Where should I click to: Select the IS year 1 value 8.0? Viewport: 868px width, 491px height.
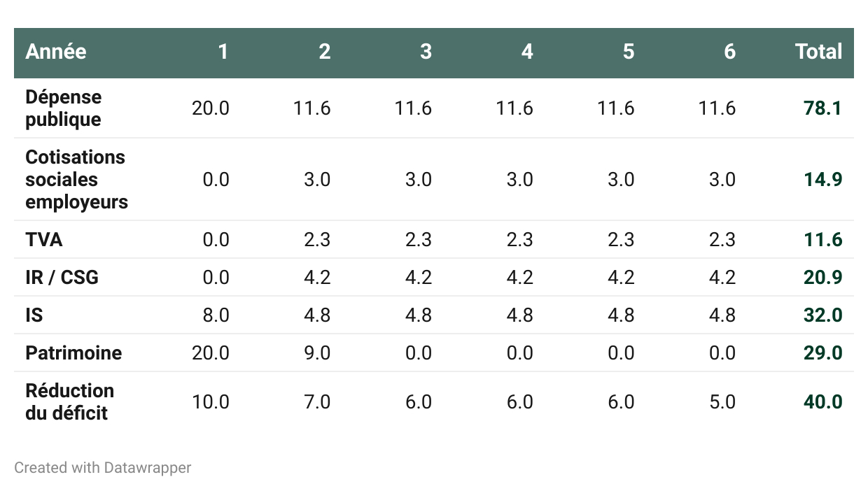coord(216,315)
